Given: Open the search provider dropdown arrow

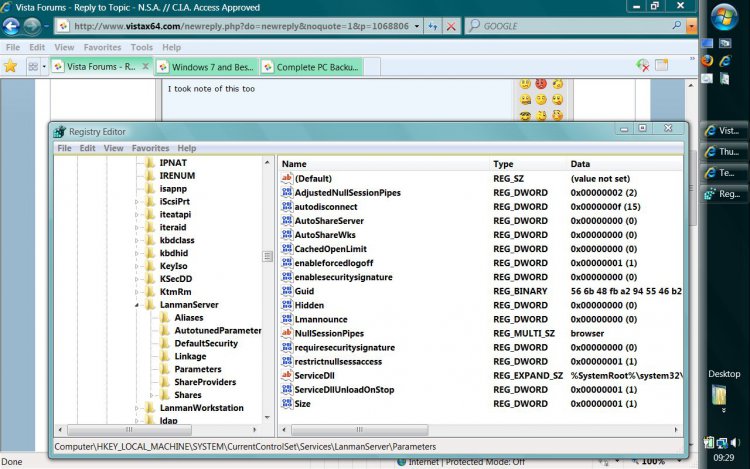Looking at the screenshot, I should click(691, 26).
